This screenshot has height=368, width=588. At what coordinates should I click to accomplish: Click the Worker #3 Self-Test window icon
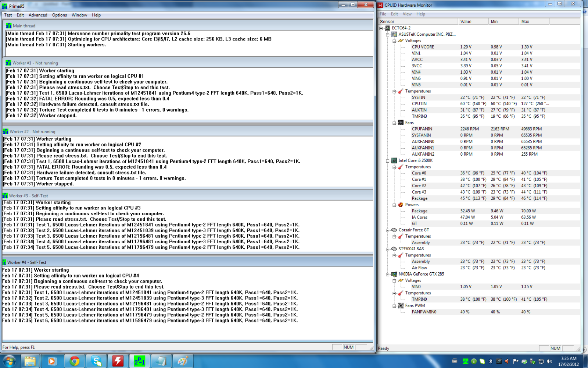5,196
